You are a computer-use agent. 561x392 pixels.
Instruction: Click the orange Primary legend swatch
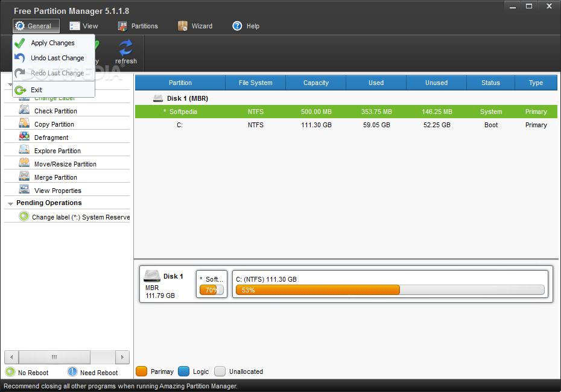[x=142, y=371]
